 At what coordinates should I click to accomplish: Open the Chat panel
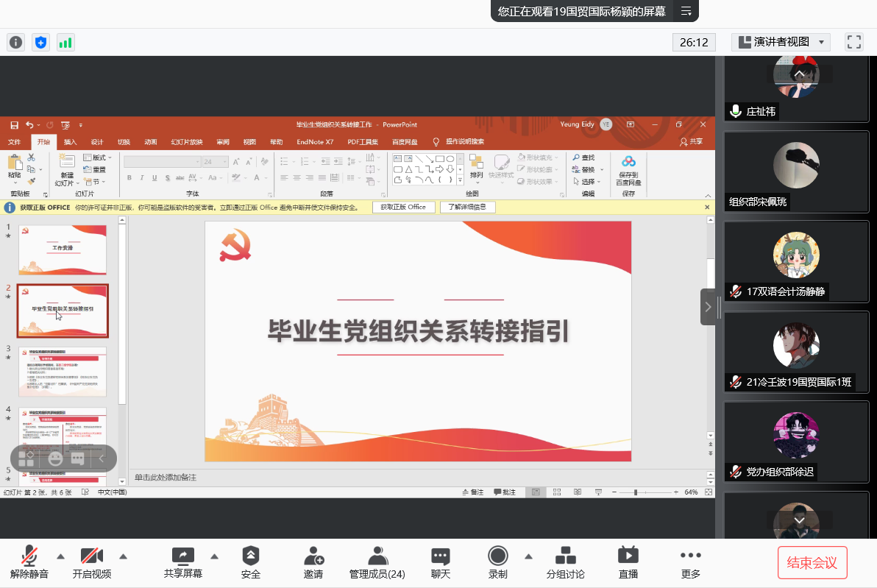click(x=441, y=563)
